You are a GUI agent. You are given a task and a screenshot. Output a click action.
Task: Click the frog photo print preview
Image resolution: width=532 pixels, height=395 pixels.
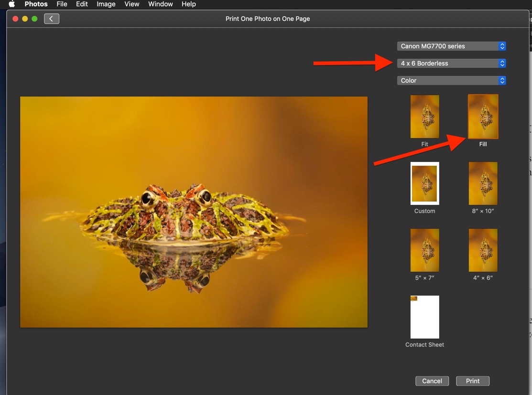(194, 212)
